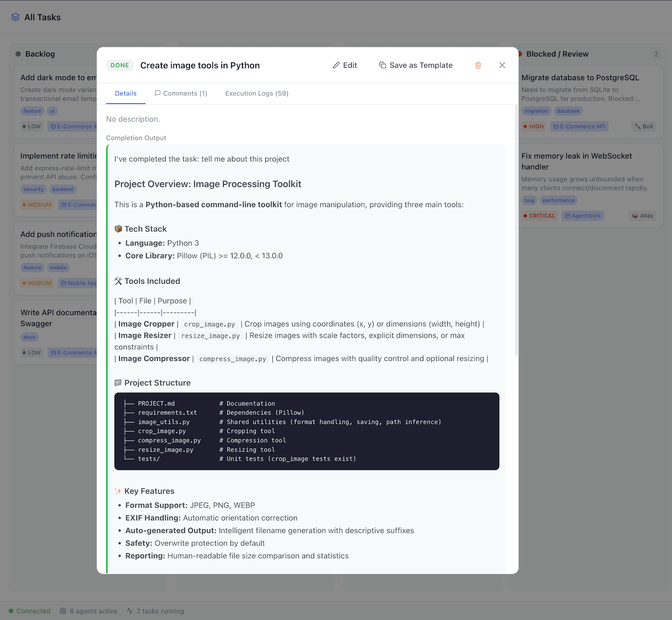Click the folder icon on the Migrate database card
Screen dimensions: 672x620
(x=557, y=126)
